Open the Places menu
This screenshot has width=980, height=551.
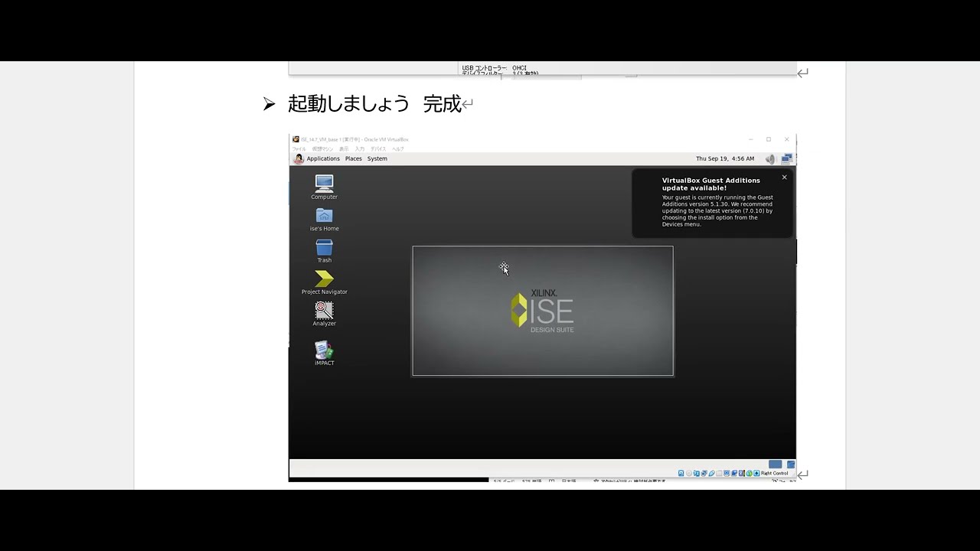(354, 158)
